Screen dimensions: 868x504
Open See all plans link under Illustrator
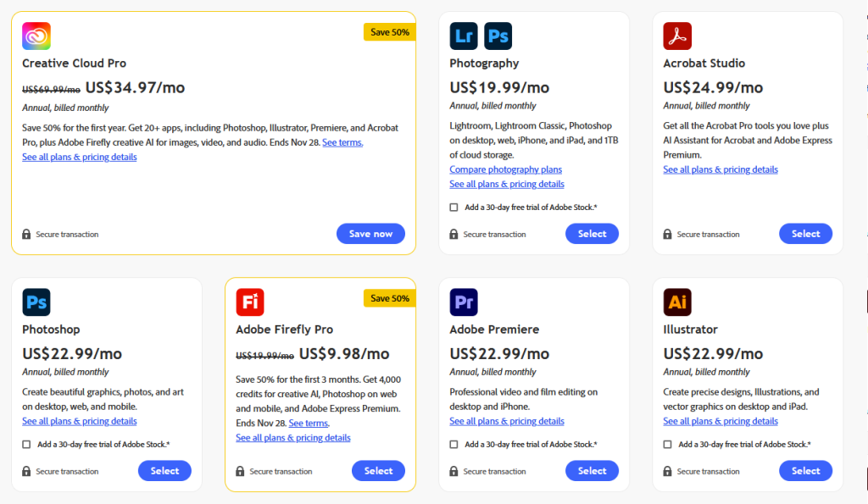click(721, 421)
